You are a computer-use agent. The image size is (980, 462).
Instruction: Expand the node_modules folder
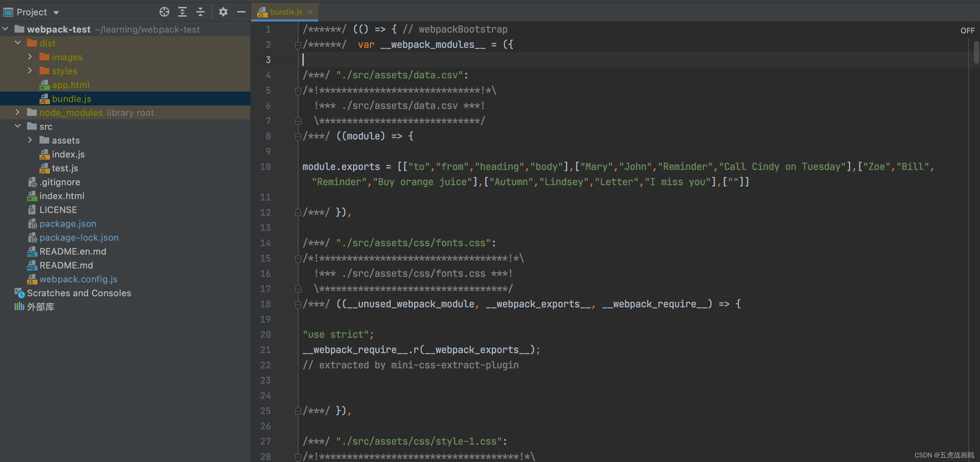pos(17,112)
